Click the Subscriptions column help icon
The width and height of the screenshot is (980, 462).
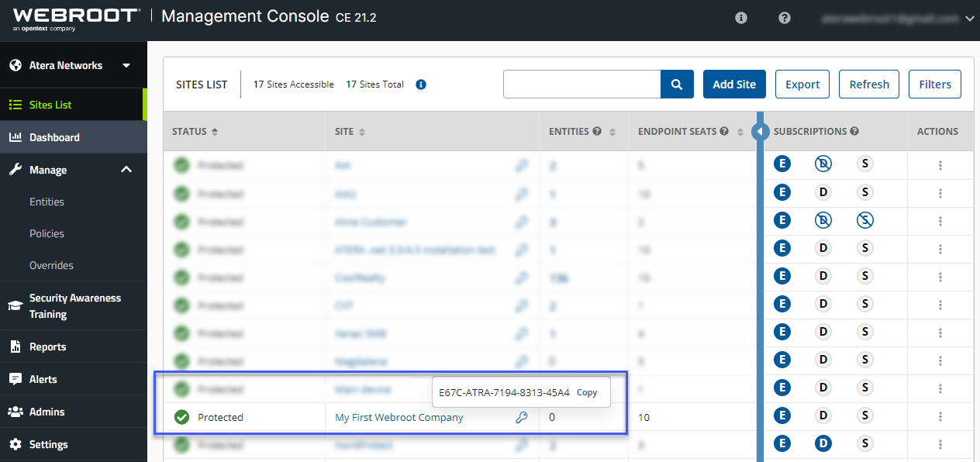[x=854, y=132]
